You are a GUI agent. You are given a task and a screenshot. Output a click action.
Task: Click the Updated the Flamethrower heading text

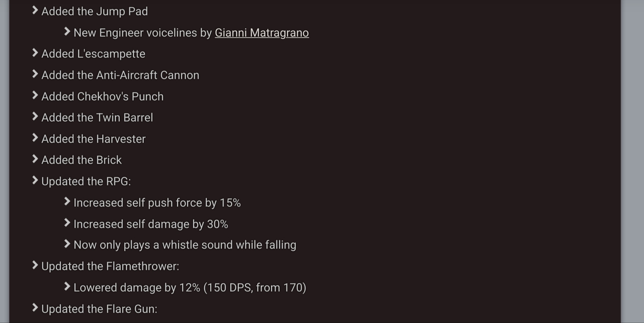[110, 266]
